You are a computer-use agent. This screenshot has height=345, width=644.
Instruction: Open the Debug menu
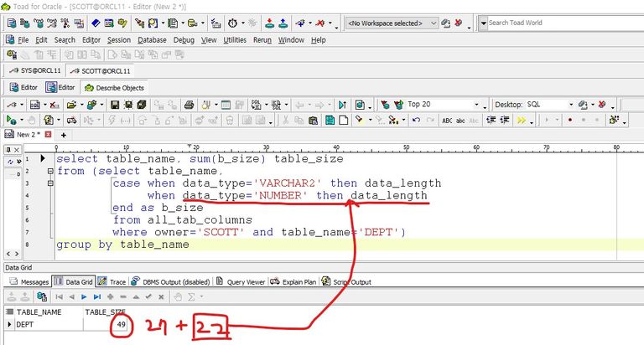click(x=184, y=40)
